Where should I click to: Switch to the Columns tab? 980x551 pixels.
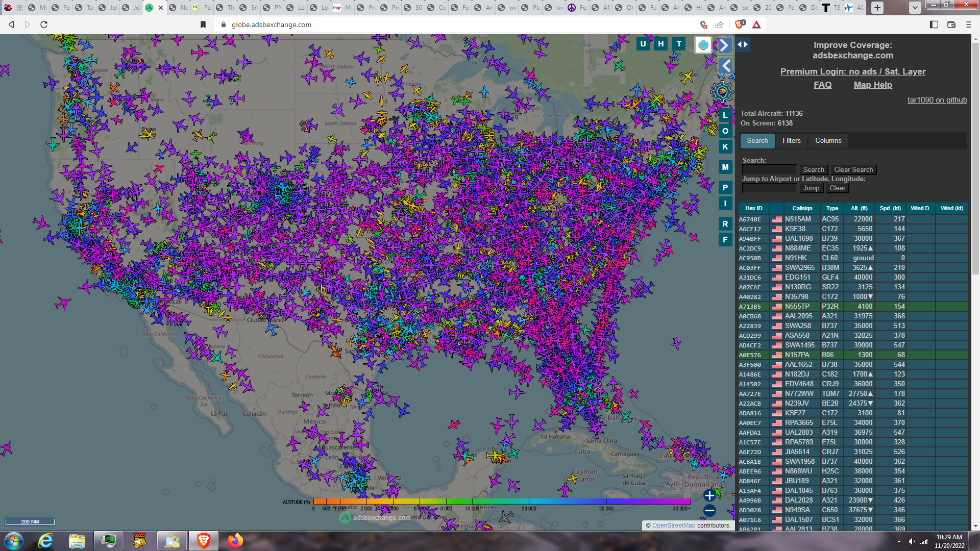click(x=828, y=141)
